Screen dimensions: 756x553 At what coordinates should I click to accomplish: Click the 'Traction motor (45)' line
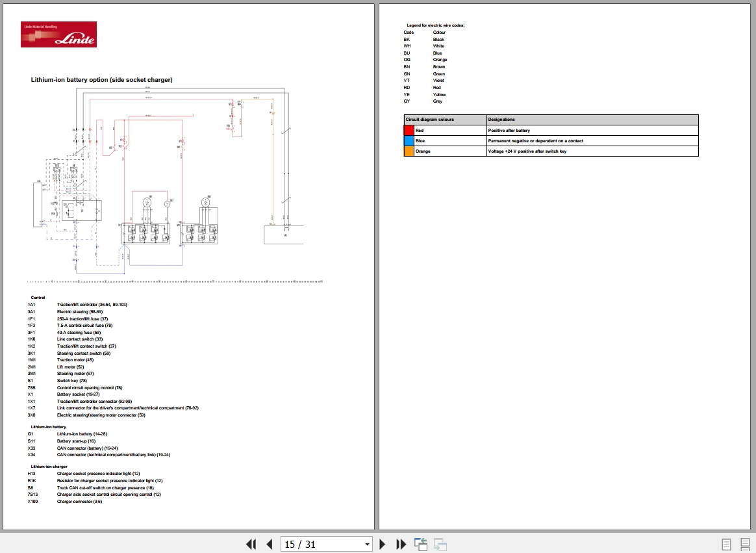click(x=75, y=360)
